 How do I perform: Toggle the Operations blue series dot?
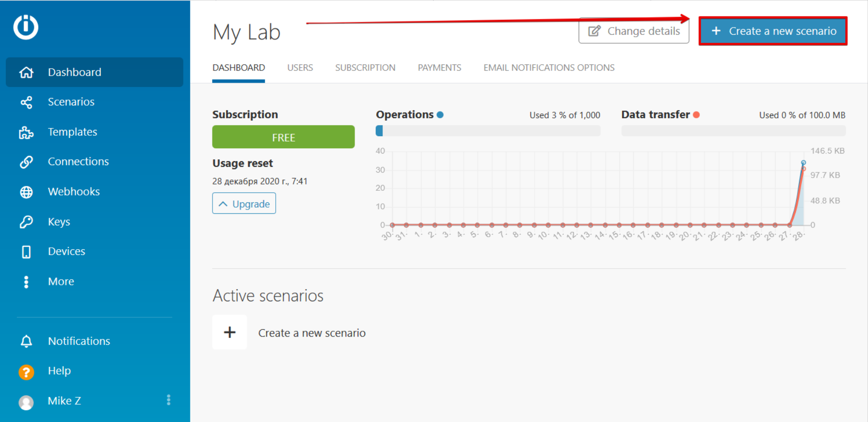[x=440, y=115]
